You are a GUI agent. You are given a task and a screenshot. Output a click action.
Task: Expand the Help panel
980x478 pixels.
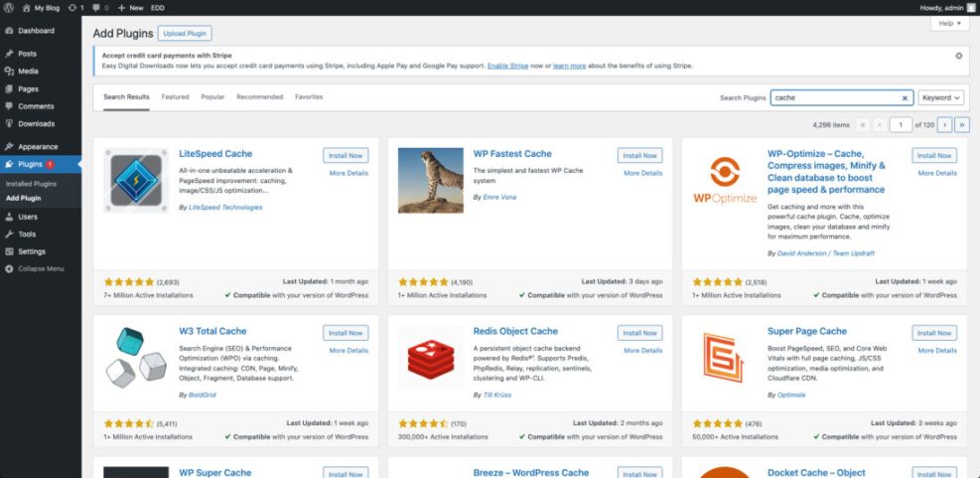pyautogui.click(x=950, y=23)
